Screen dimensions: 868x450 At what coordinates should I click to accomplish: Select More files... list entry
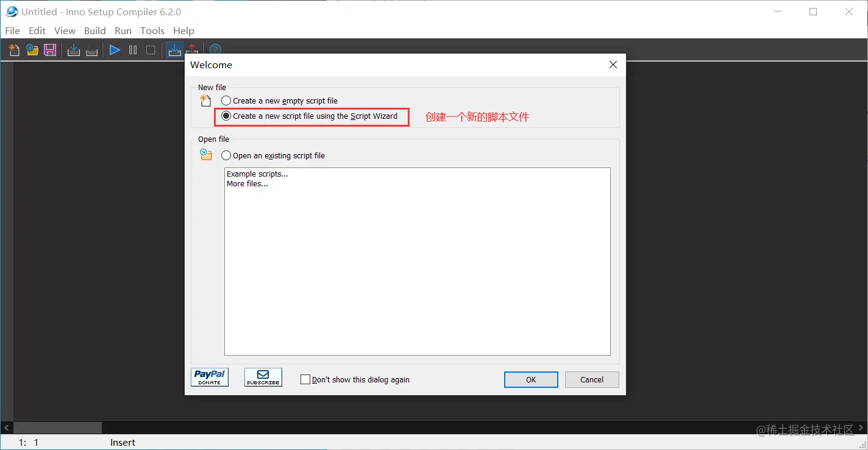(247, 183)
